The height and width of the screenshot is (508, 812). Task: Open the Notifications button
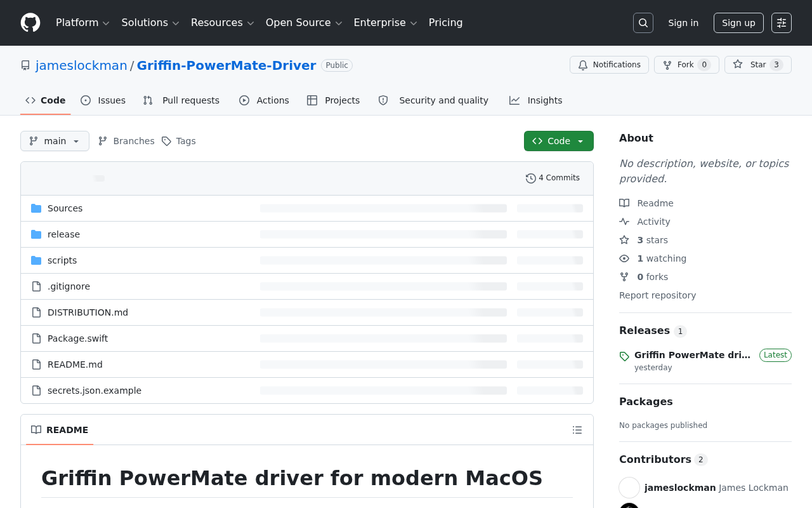pyautogui.click(x=609, y=65)
